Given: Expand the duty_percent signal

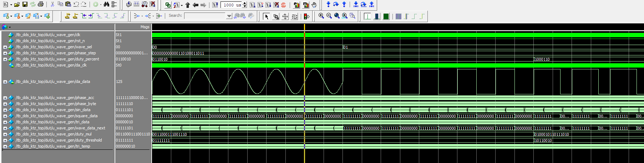Looking at the screenshot, I should (x=5, y=59).
